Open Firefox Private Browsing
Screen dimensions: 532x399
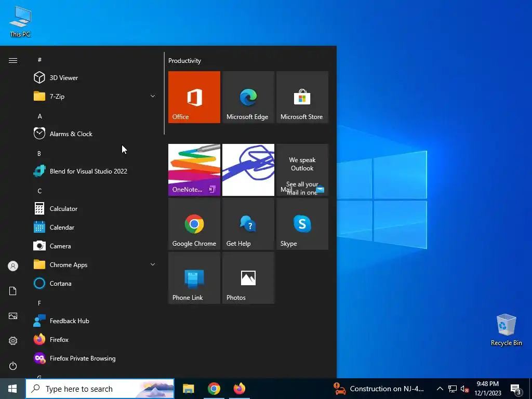click(95, 358)
